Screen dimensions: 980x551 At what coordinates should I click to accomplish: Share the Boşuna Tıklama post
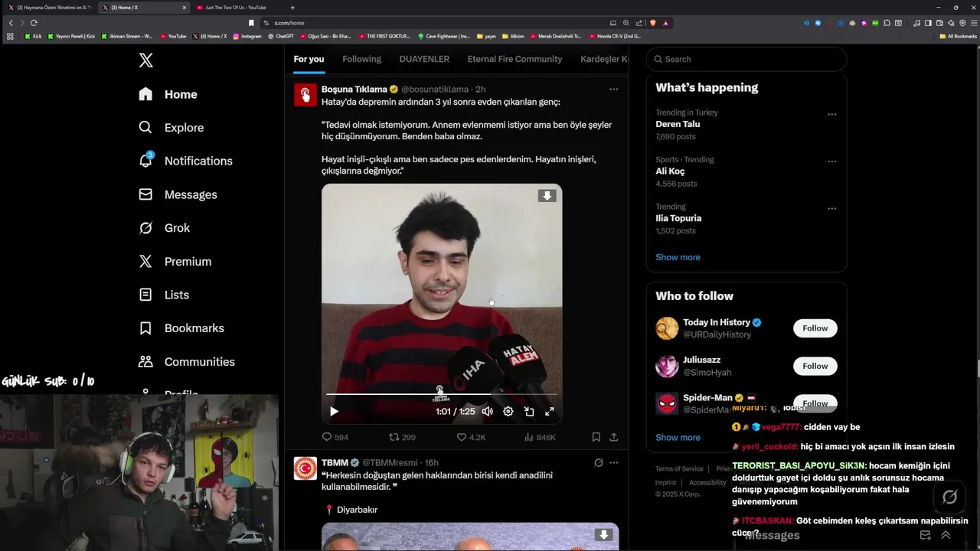click(x=613, y=437)
